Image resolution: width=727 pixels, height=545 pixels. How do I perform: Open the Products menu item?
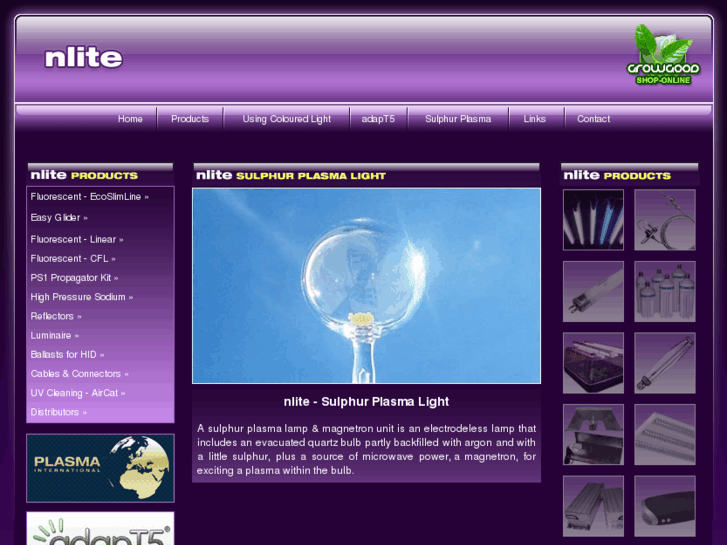point(190,119)
